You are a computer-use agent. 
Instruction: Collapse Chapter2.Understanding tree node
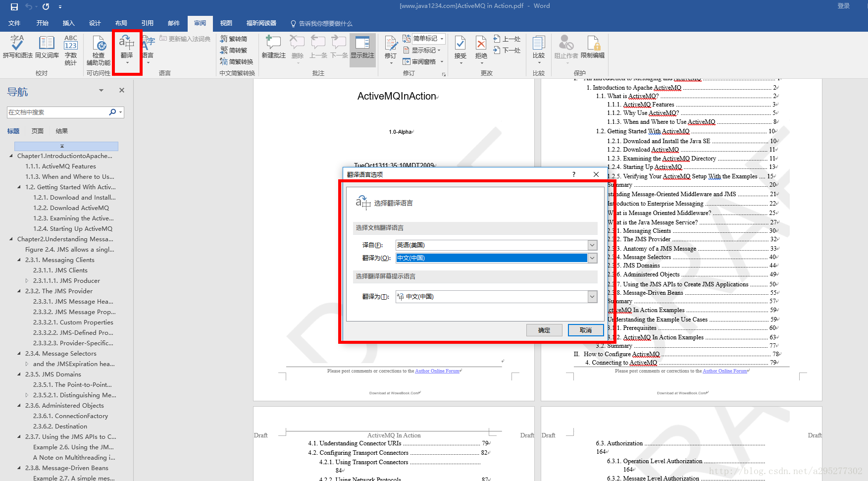click(x=11, y=239)
